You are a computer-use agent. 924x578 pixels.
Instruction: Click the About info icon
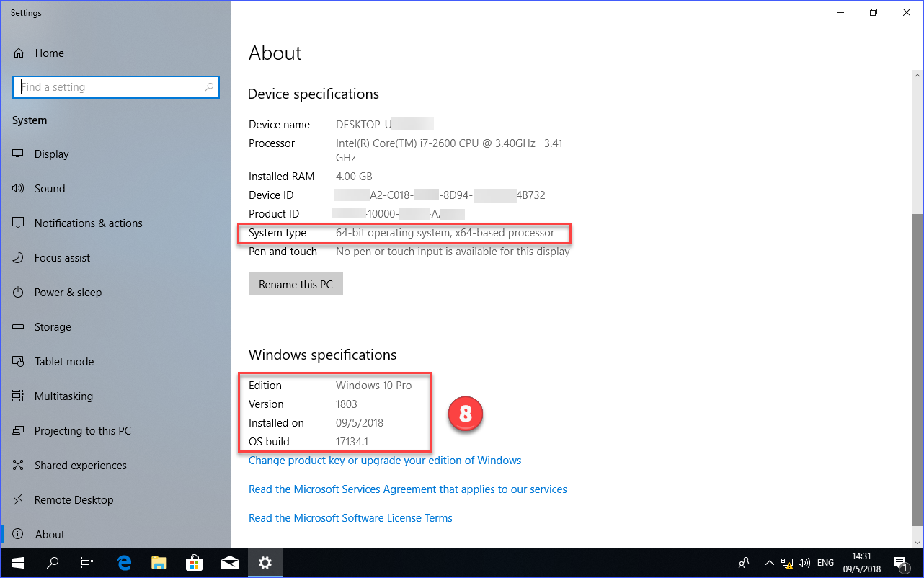click(19, 535)
